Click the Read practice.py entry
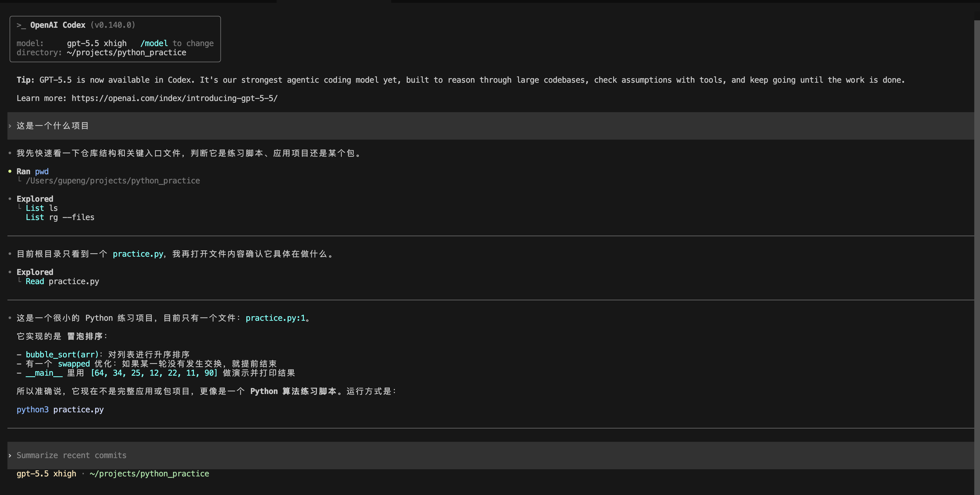Image resolution: width=980 pixels, height=495 pixels. [62, 281]
